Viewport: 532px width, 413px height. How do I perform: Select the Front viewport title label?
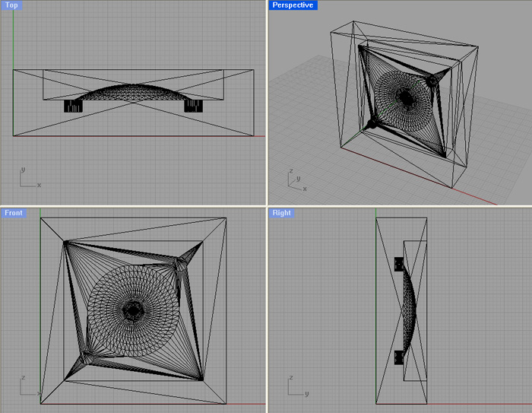14,213
